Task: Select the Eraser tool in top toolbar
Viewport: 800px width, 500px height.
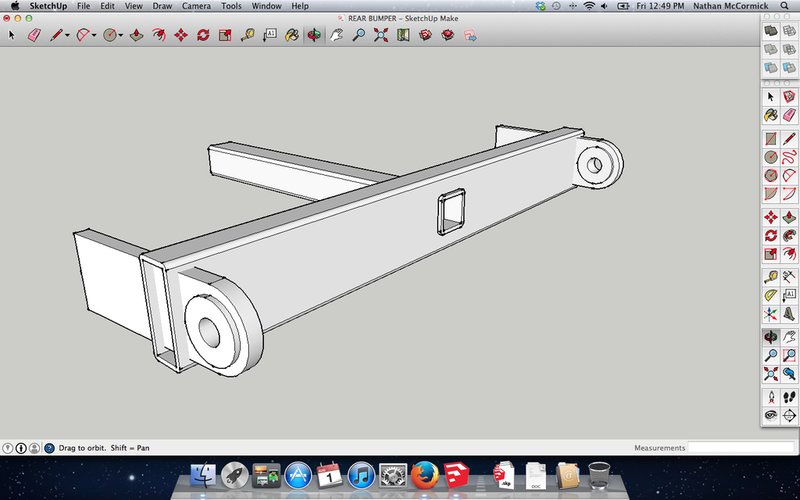Action: click(x=34, y=35)
